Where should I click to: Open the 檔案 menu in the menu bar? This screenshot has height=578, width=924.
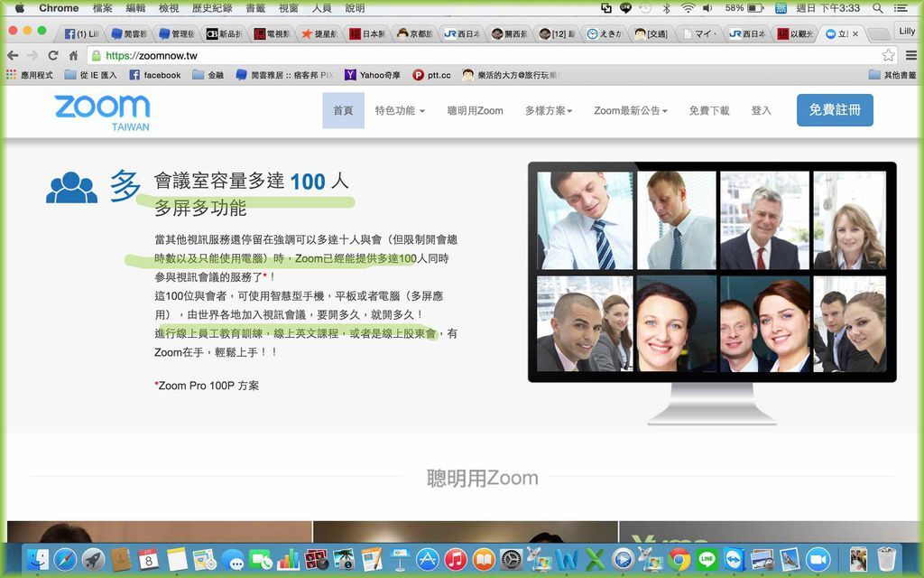pyautogui.click(x=103, y=8)
